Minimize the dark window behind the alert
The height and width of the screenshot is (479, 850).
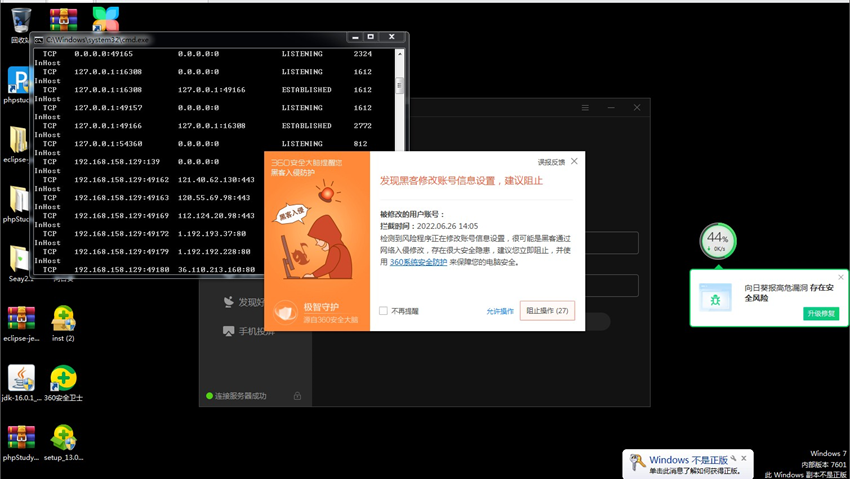[611, 108]
